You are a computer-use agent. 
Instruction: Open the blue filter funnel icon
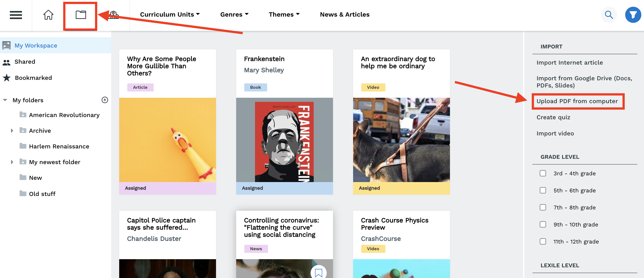pos(633,15)
